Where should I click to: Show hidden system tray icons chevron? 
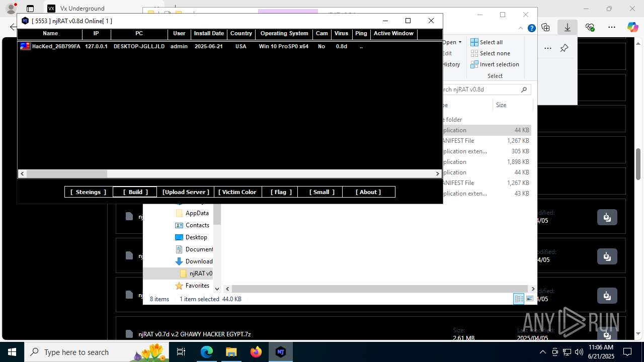[x=542, y=352]
